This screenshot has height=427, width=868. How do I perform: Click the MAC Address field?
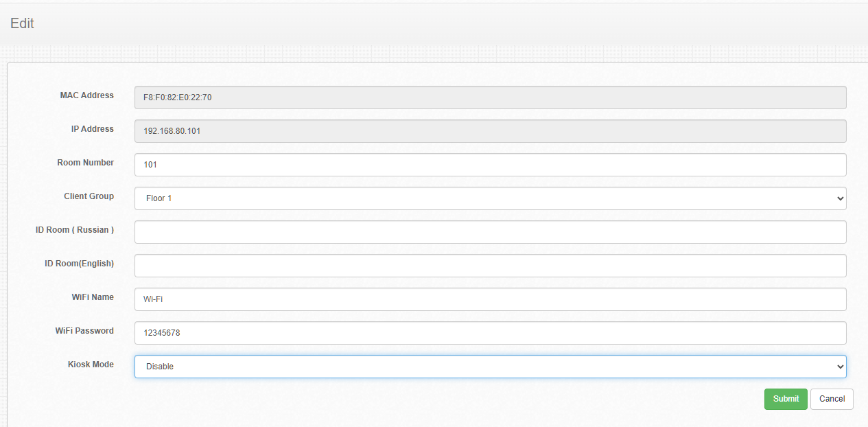point(490,97)
